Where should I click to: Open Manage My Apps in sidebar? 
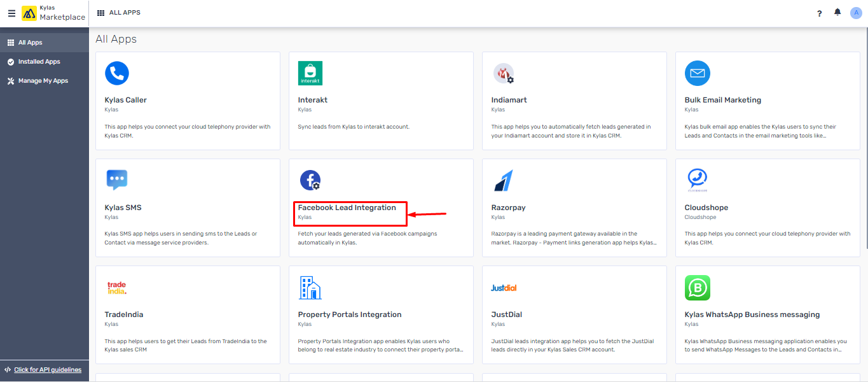coord(45,81)
